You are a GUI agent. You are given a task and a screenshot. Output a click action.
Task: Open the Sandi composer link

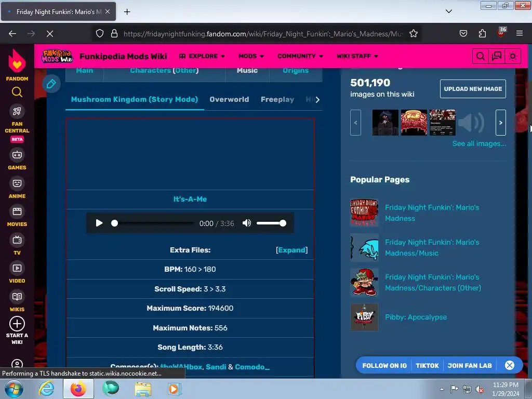click(216, 367)
